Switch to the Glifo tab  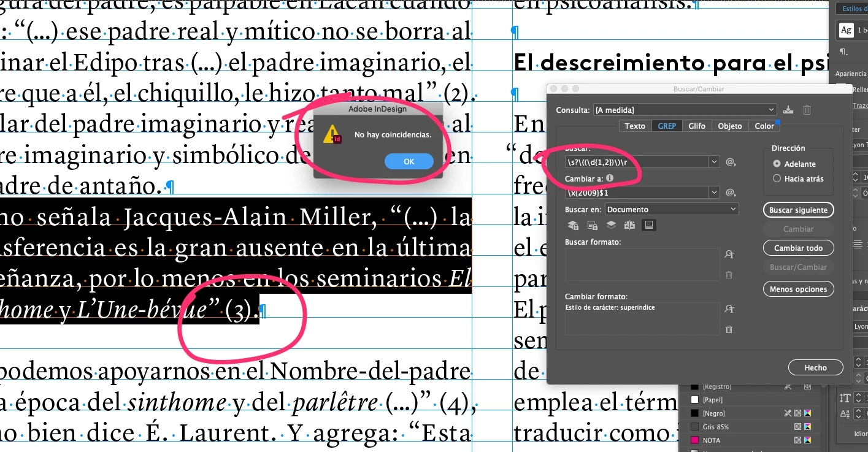pos(697,126)
